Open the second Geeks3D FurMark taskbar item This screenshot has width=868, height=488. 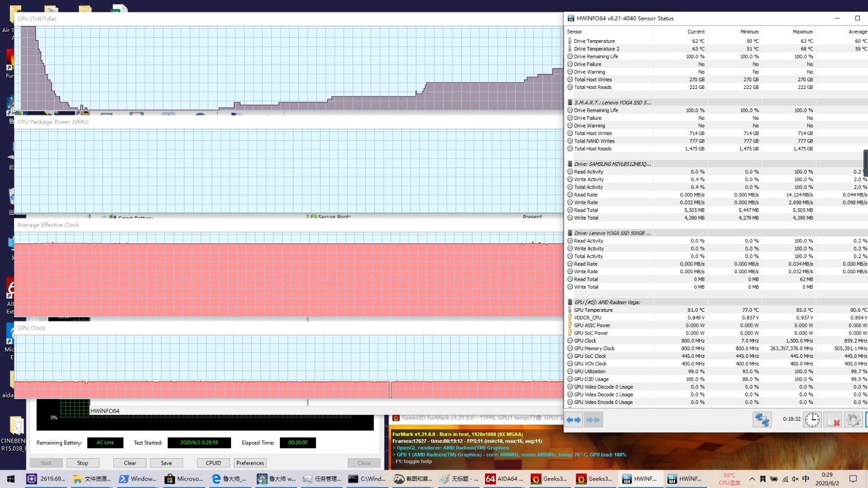click(595, 479)
